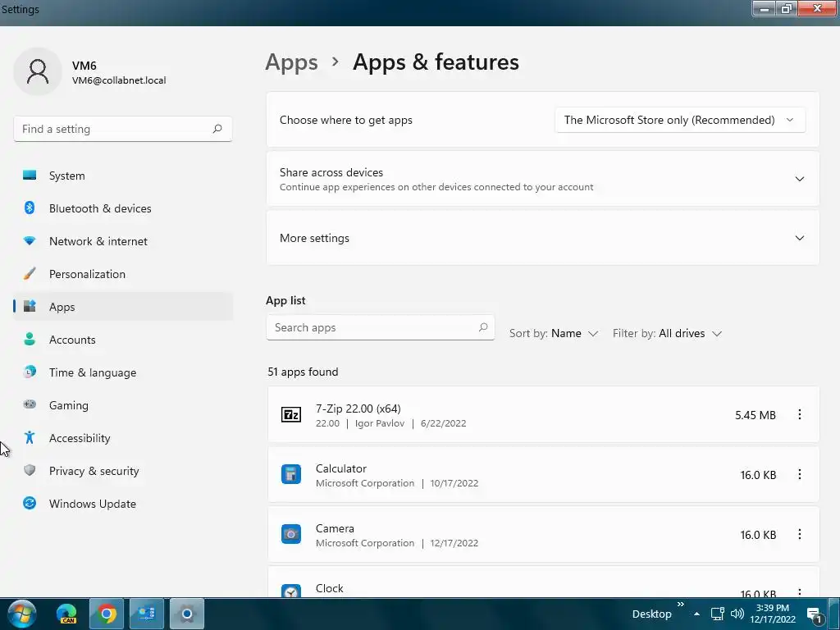Image resolution: width=840 pixels, height=630 pixels.
Task: Open the Filter by All drives dropdown
Action: click(668, 333)
